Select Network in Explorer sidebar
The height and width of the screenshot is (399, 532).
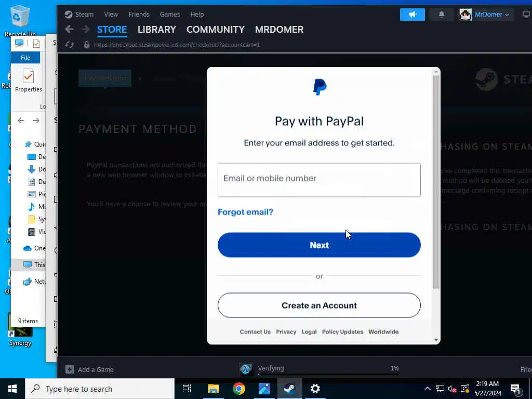[34, 281]
